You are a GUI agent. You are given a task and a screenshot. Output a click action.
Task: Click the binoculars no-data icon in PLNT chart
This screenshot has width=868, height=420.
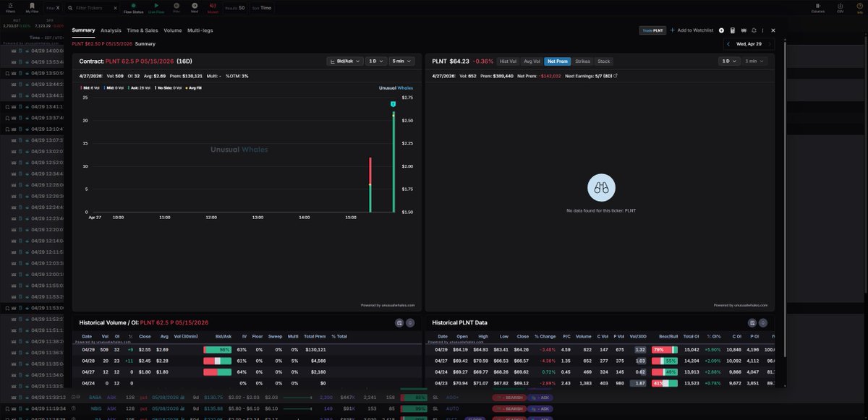pyautogui.click(x=601, y=188)
